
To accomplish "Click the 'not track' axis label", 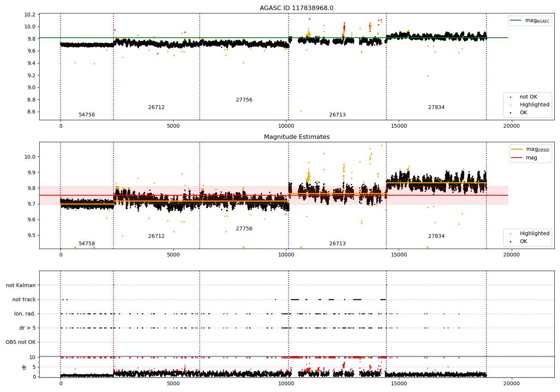I will pos(24,300).
